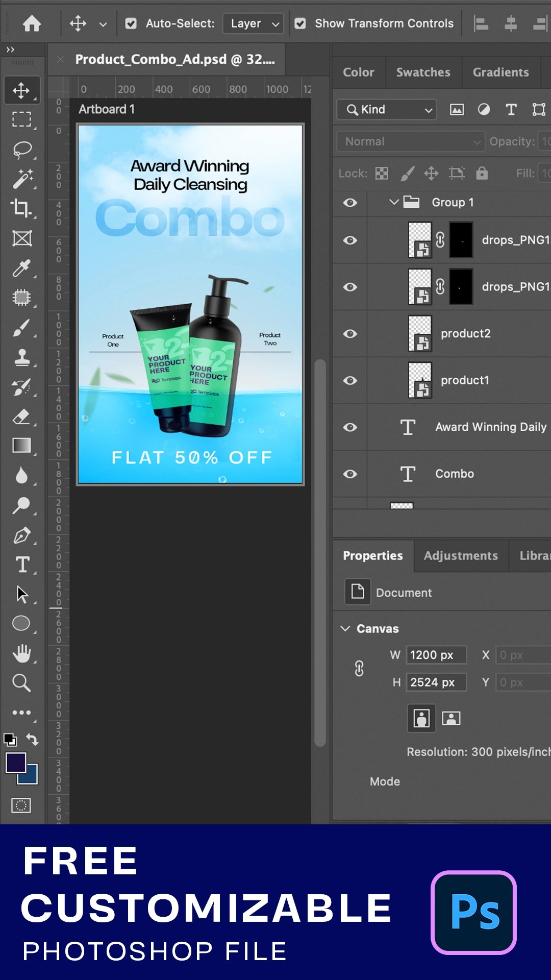551x980 pixels.
Task: Switch to the Swatches tab
Action: [x=423, y=72]
